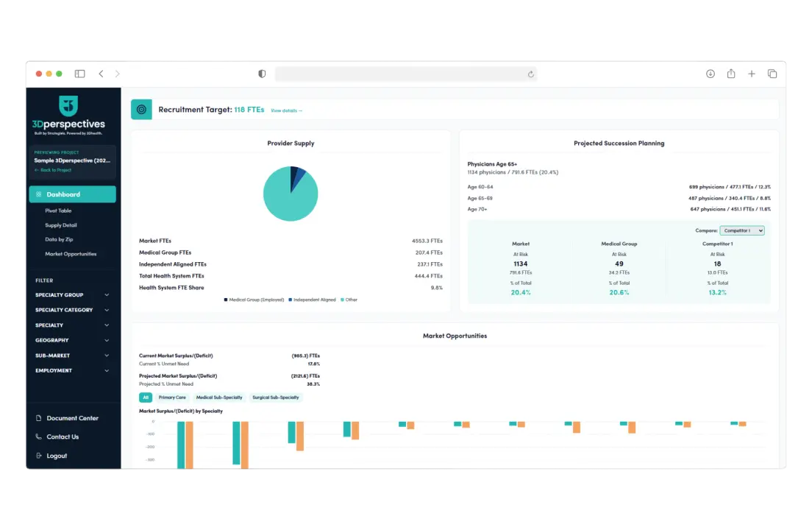The height and width of the screenshot is (530, 812).
Task: Go forward with the browser forward arrow
Action: click(x=118, y=74)
